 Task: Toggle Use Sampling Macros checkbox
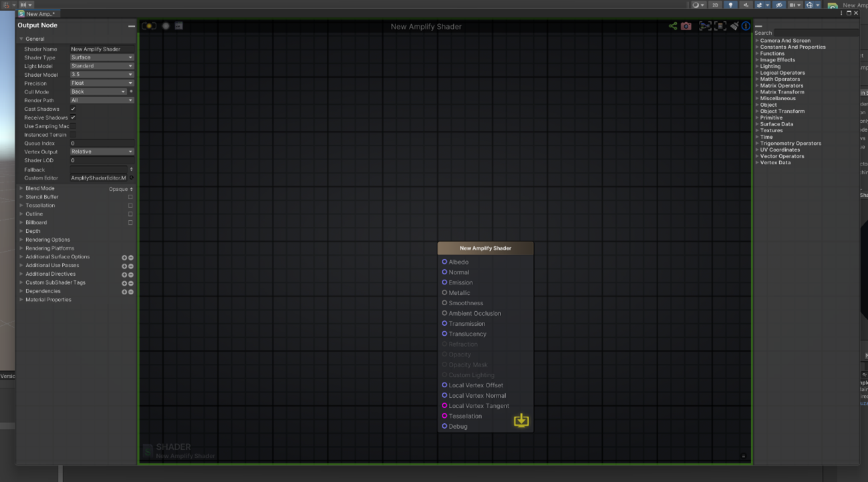73,126
